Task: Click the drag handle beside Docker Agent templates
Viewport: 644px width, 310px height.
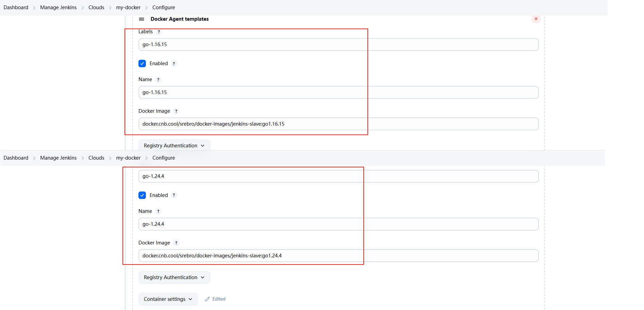Action: point(141,19)
